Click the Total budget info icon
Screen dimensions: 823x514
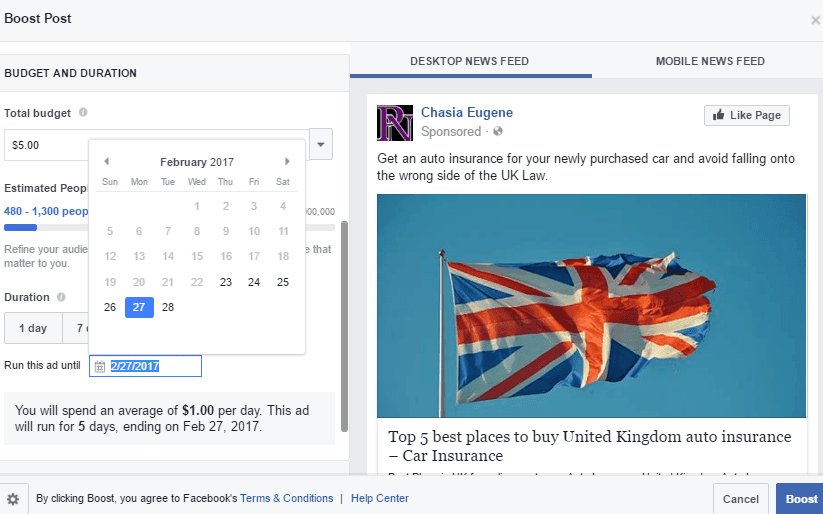pyautogui.click(x=83, y=112)
